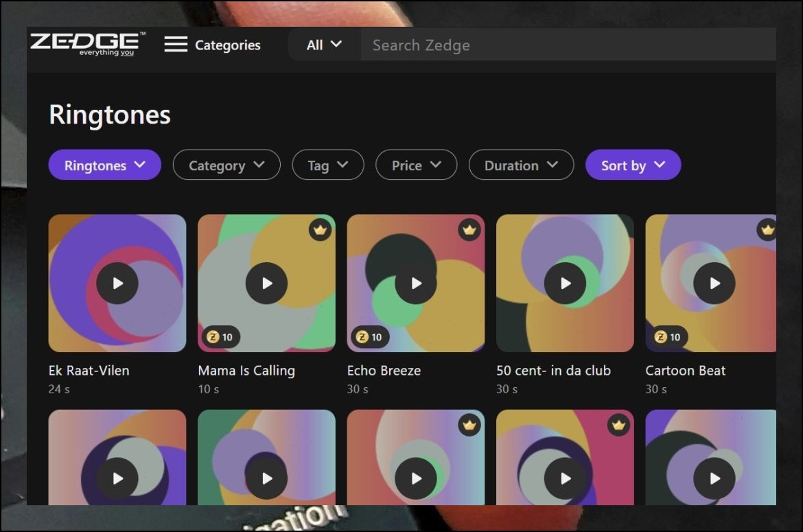This screenshot has width=803, height=532.
Task: Play the ringtone below Mama Is Calling
Action: tap(266, 478)
